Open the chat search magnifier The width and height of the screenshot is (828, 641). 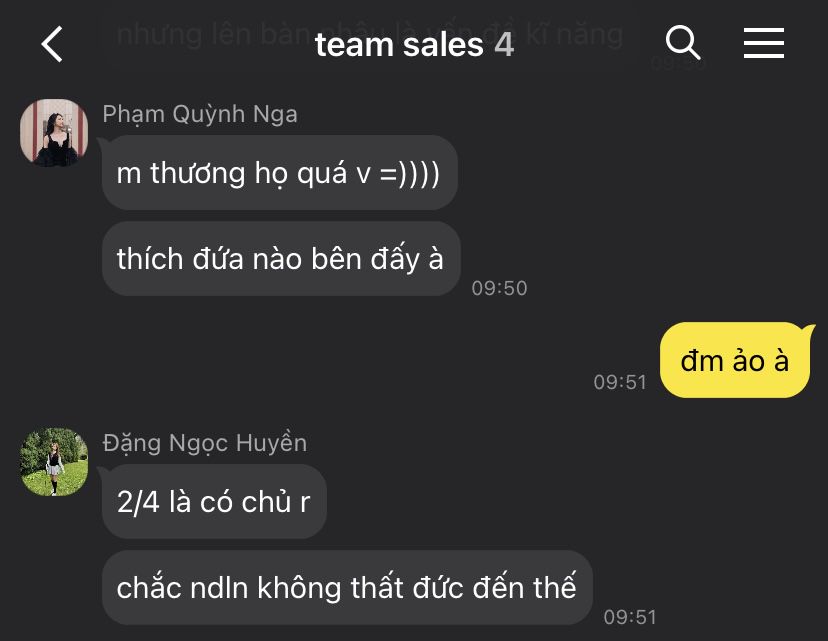click(x=683, y=42)
